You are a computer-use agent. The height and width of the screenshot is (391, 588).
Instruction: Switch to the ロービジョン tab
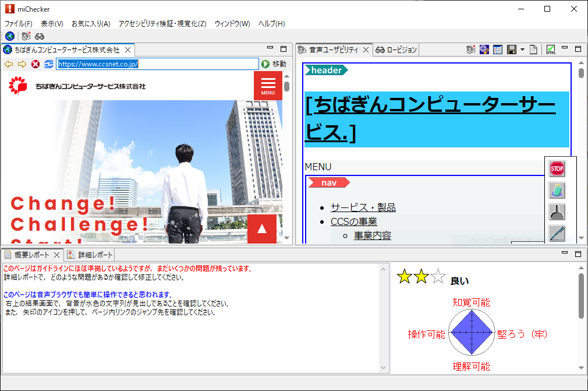[x=396, y=50]
